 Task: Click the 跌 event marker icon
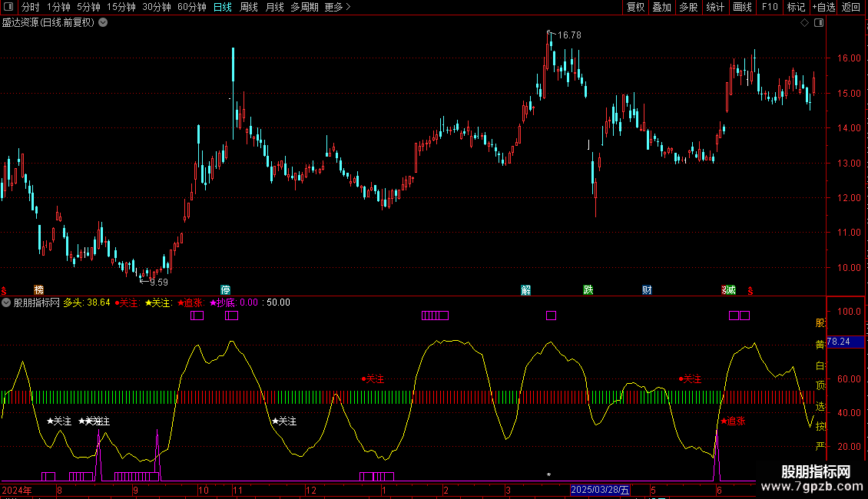coord(588,290)
